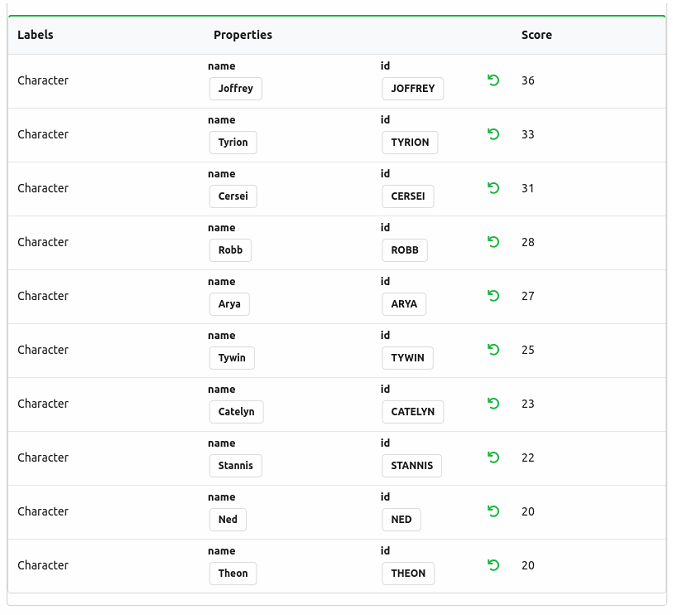The height and width of the screenshot is (615, 673).
Task: Click score 33 in Tyrion row
Action: [528, 134]
